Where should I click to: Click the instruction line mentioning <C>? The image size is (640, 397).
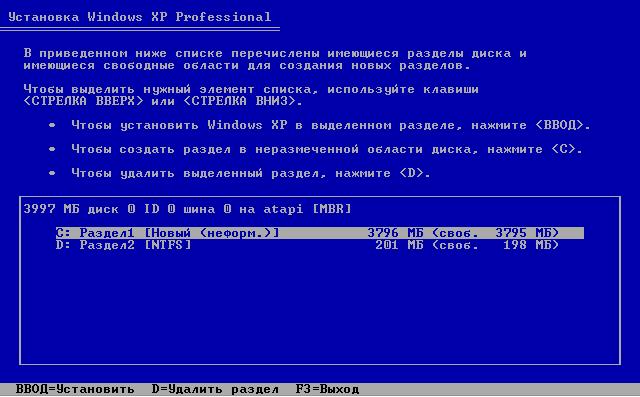click(327, 149)
